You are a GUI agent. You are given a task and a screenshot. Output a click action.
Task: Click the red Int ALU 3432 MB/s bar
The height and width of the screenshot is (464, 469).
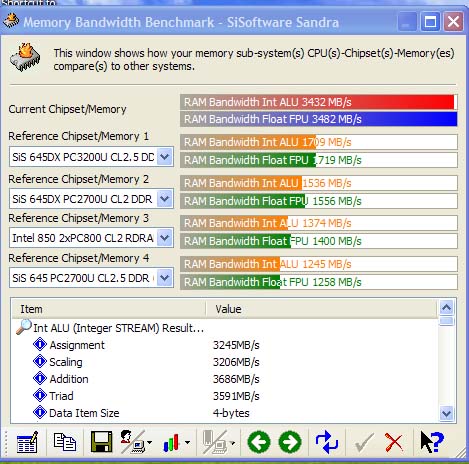coord(319,102)
